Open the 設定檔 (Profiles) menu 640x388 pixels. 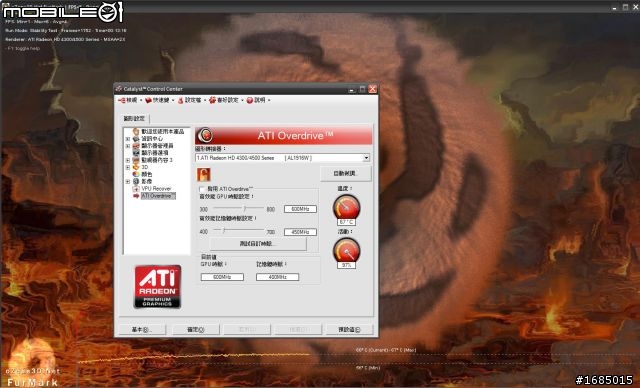coord(191,100)
